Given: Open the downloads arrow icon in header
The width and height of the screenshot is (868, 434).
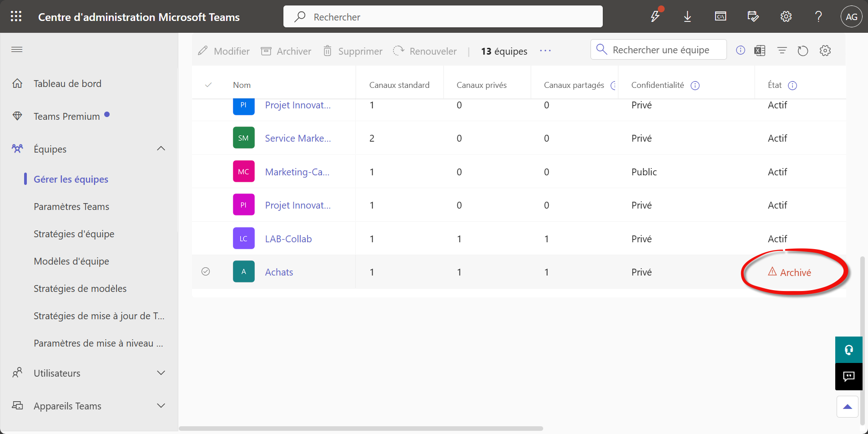Looking at the screenshot, I should click(687, 17).
